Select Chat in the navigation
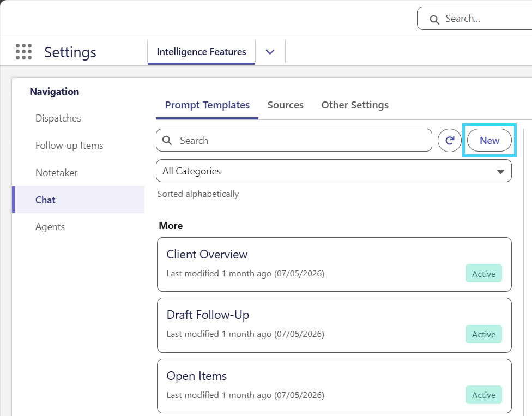532x416 pixels. (x=78, y=200)
